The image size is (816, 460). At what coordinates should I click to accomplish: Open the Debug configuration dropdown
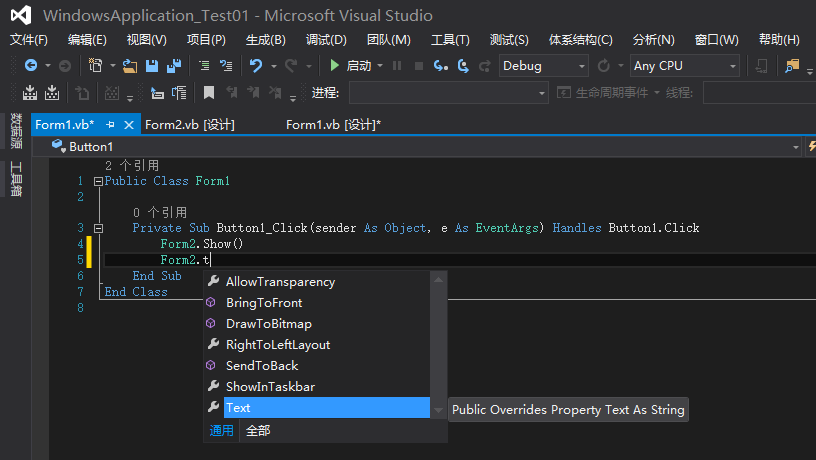pyautogui.click(x=543, y=66)
